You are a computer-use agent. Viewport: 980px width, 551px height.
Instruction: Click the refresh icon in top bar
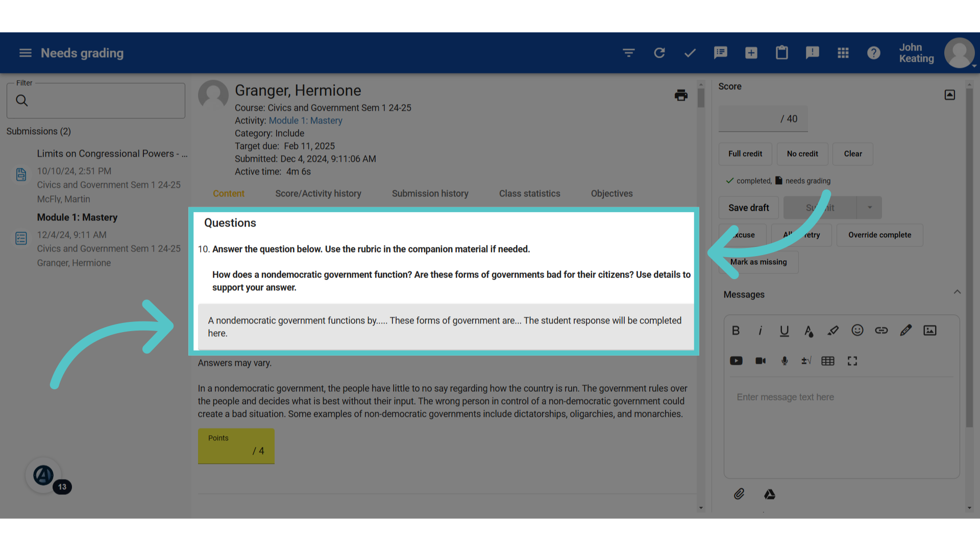tap(659, 53)
